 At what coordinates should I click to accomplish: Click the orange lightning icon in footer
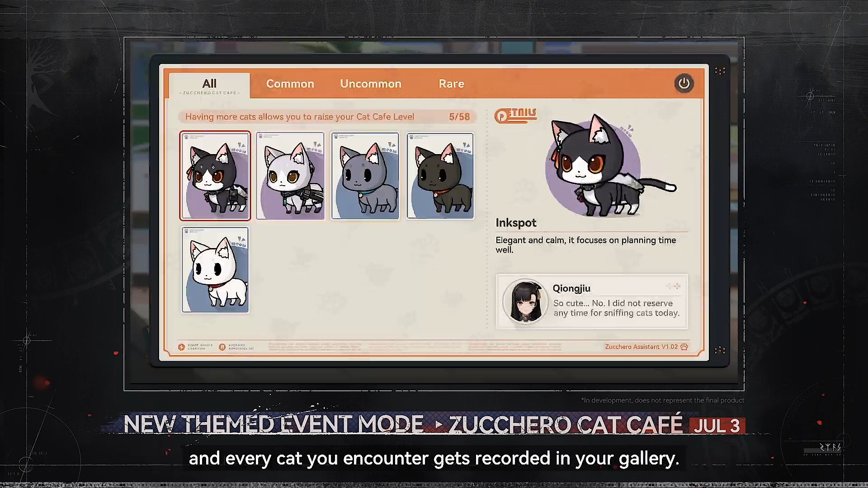click(181, 347)
